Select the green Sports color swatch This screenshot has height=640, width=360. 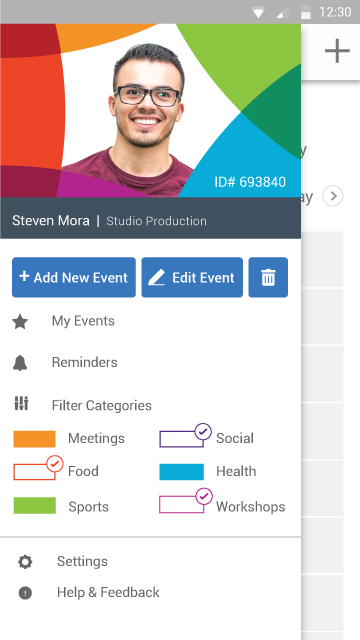[x=35, y=505]
